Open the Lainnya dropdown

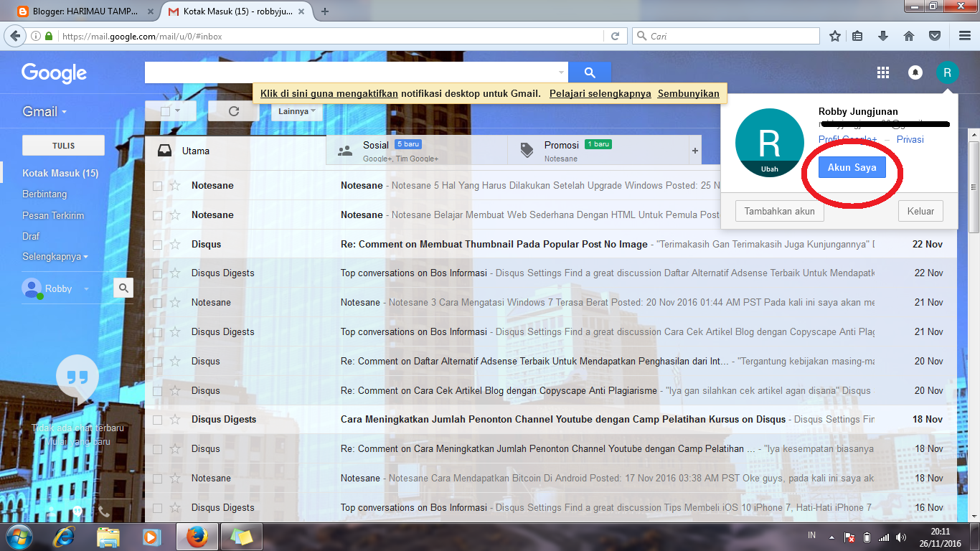tap(297, 111)
